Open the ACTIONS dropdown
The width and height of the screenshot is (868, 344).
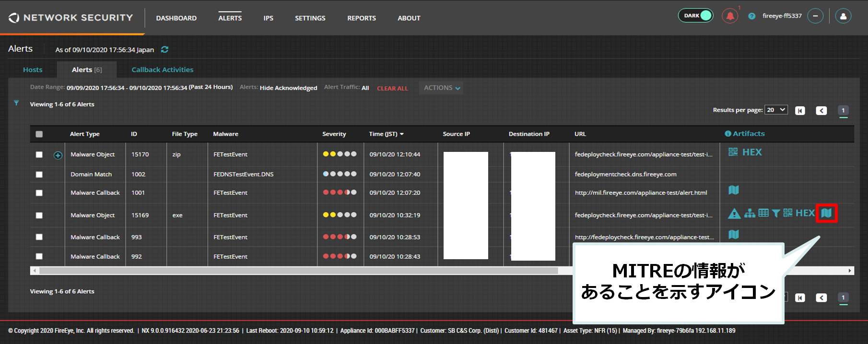(441, 88)
